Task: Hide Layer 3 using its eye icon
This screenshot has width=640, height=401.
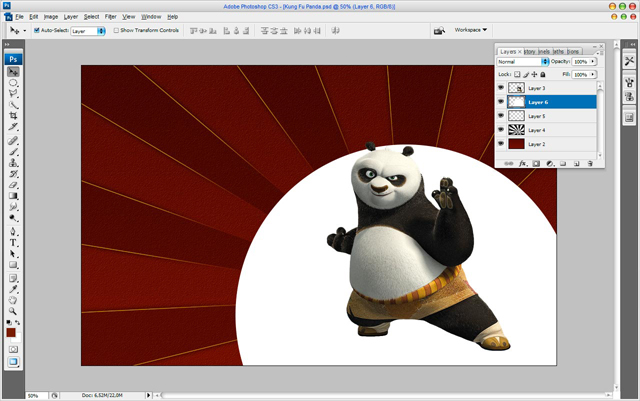Action: [x=501, y=88]
